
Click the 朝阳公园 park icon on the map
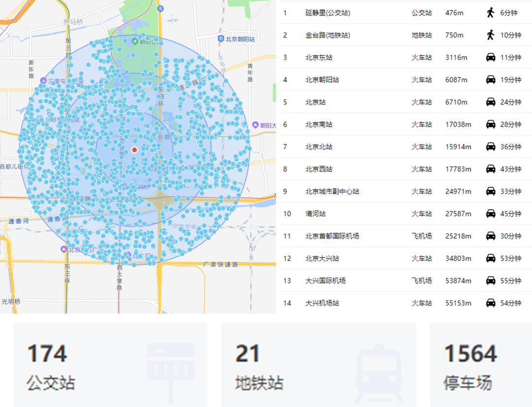point(135,41)
